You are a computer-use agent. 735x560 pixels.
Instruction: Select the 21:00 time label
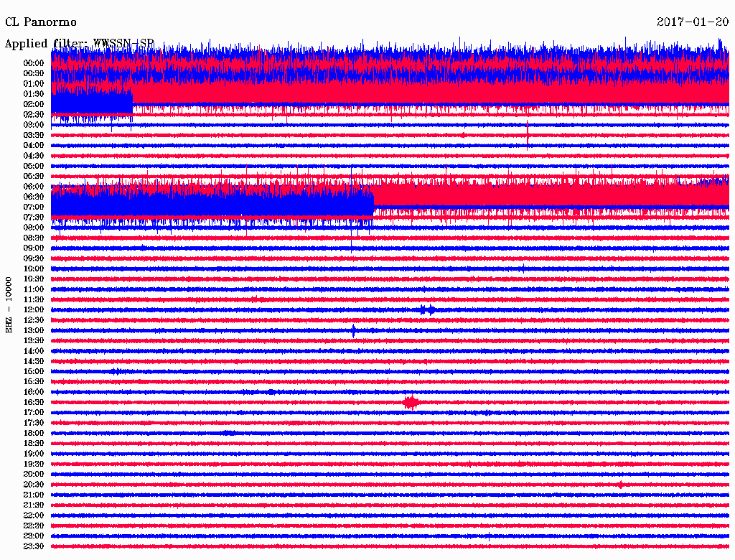(34, 495)
